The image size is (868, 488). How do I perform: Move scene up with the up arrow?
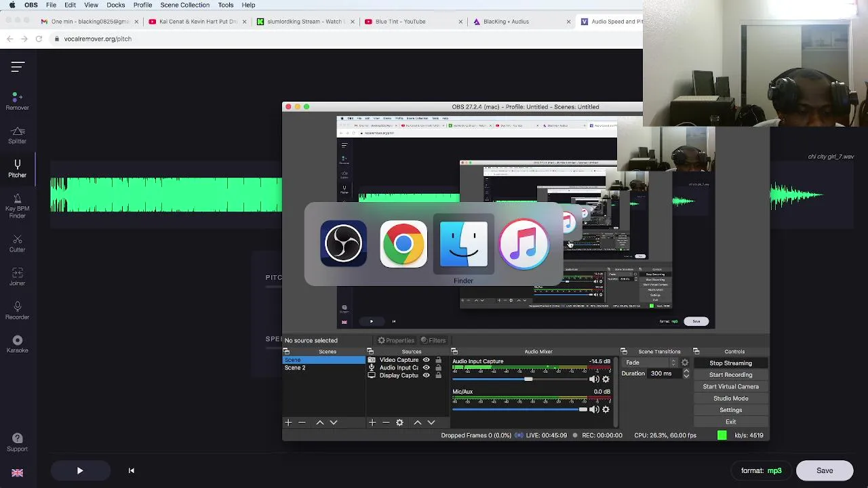point(320,422)
